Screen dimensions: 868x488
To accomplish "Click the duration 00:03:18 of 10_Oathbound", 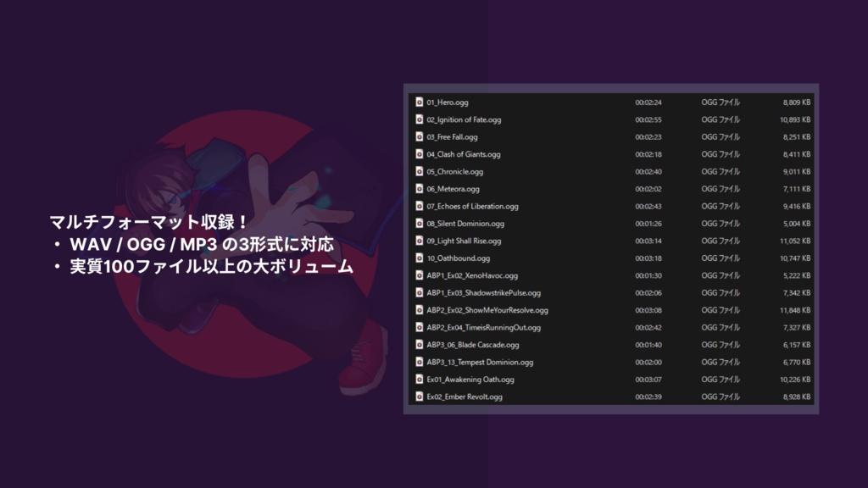I will [x=648, y=258].
